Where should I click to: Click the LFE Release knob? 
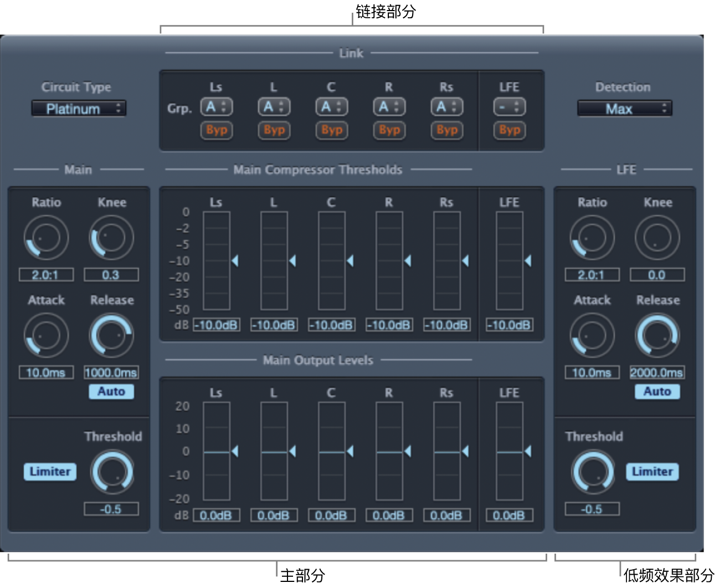[x=657, y=335]
